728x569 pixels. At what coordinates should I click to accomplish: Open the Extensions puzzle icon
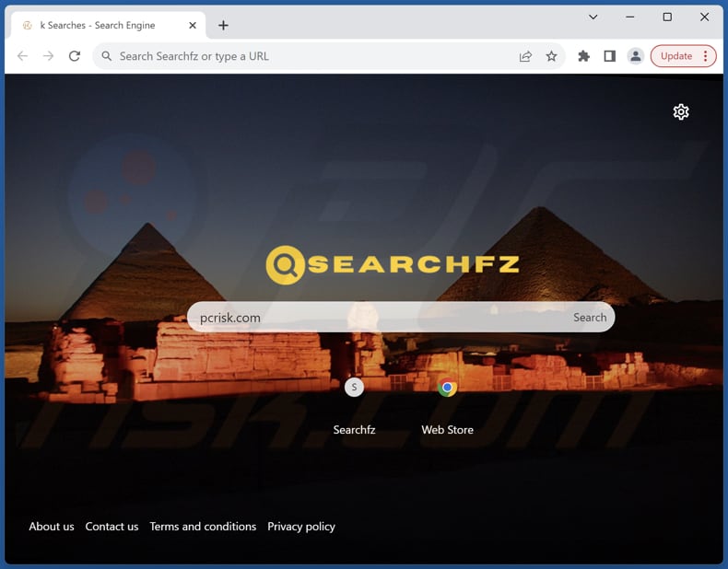(x=583, y=56)
